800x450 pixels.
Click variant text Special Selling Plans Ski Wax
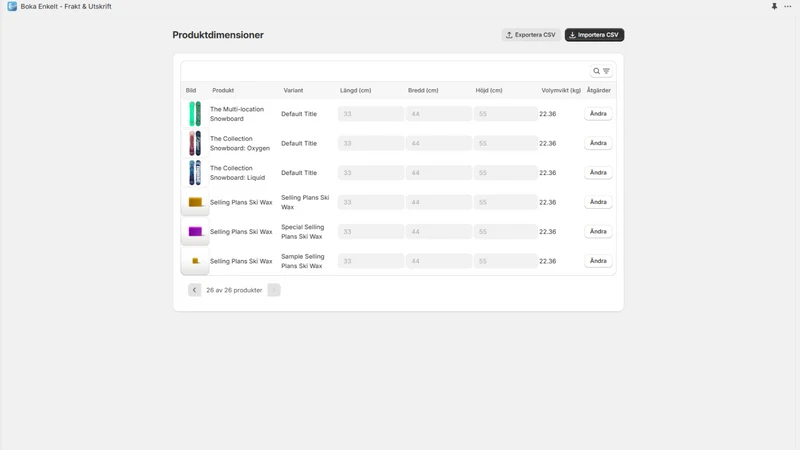point(303,232)
